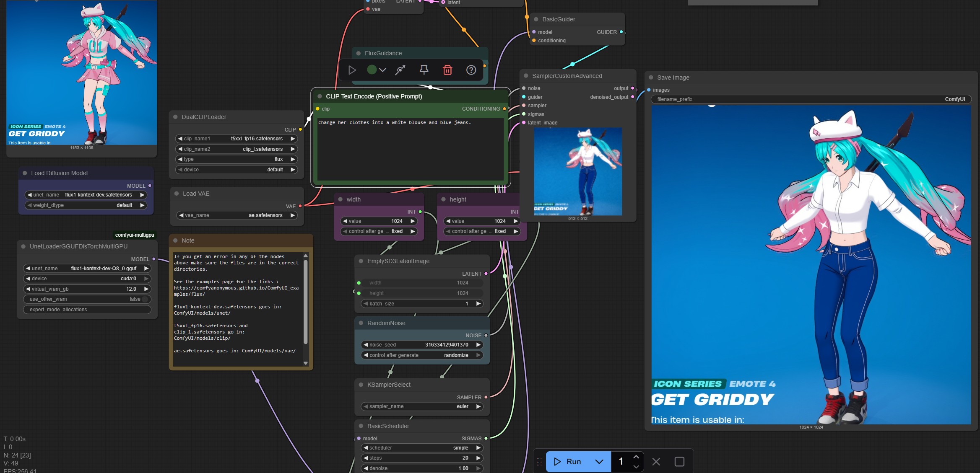The image size is (980, 473).
Task: Click the SamplerCustomAdvanced preview thumbnail
Action: click(x=578, y=172)
